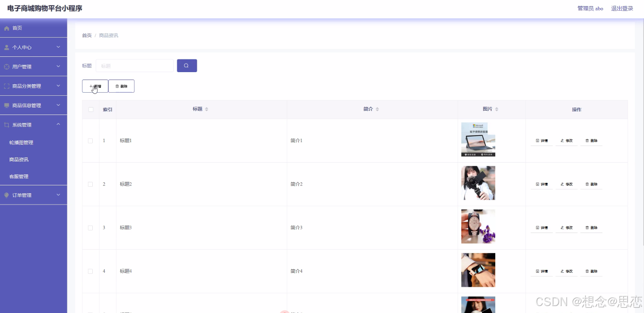Click 删除 in row 标题2
Screen dimensions: 644x313
coord(591,184)
